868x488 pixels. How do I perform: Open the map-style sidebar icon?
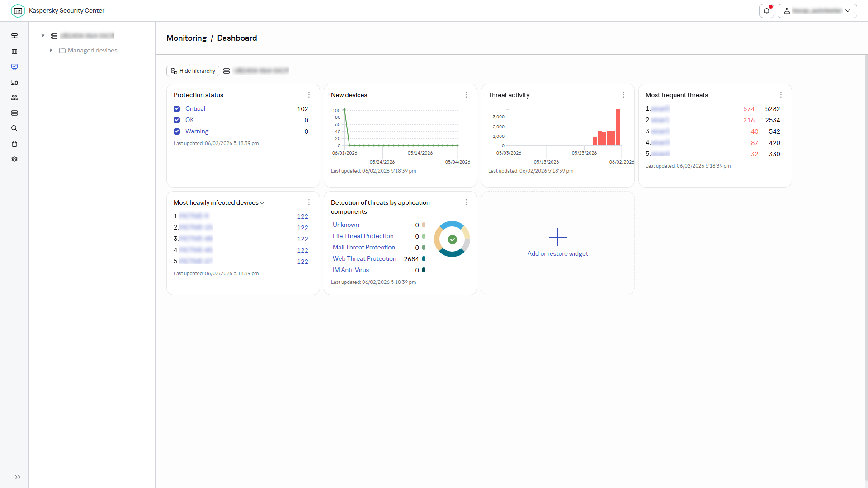[x=14, y=52]
